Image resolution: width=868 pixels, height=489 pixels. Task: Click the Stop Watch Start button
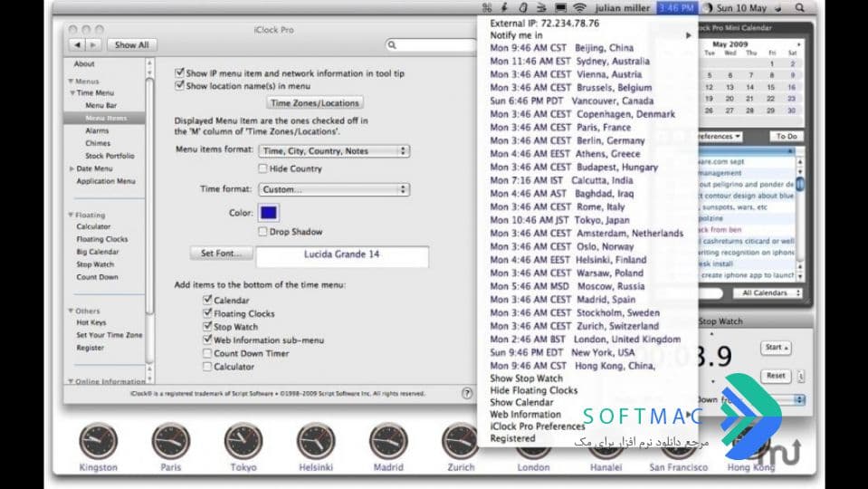pyautogui.click(x=776, y=348)
